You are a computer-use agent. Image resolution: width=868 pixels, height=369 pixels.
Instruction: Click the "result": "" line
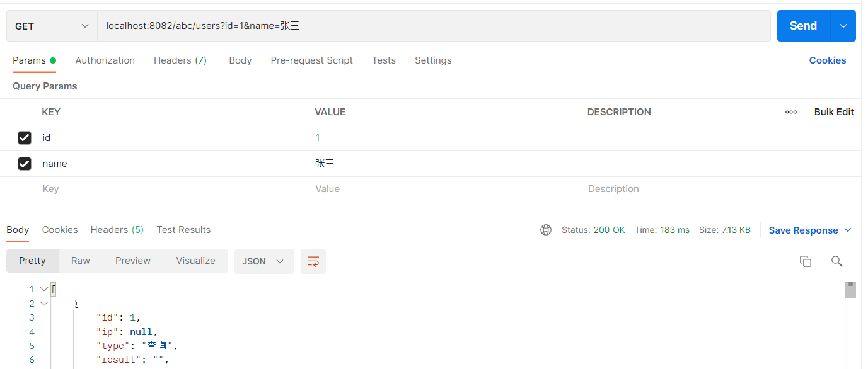[x=132, y=360]
